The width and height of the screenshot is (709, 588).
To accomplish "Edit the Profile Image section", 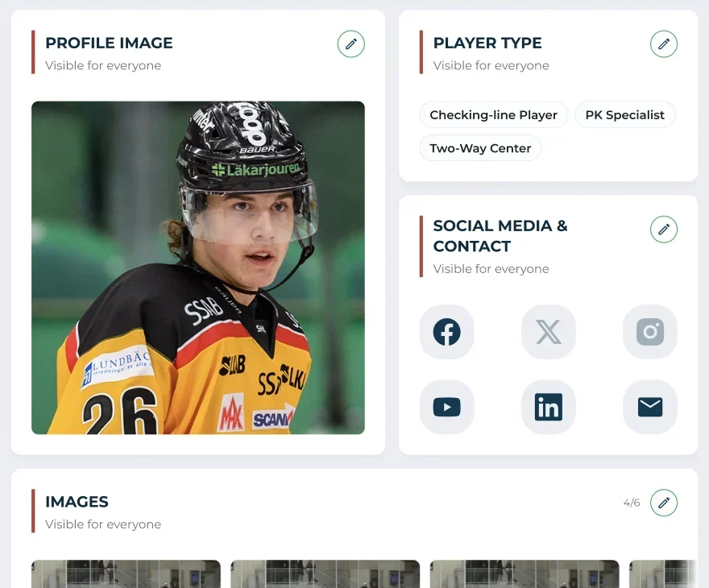I will coord(351,43).
